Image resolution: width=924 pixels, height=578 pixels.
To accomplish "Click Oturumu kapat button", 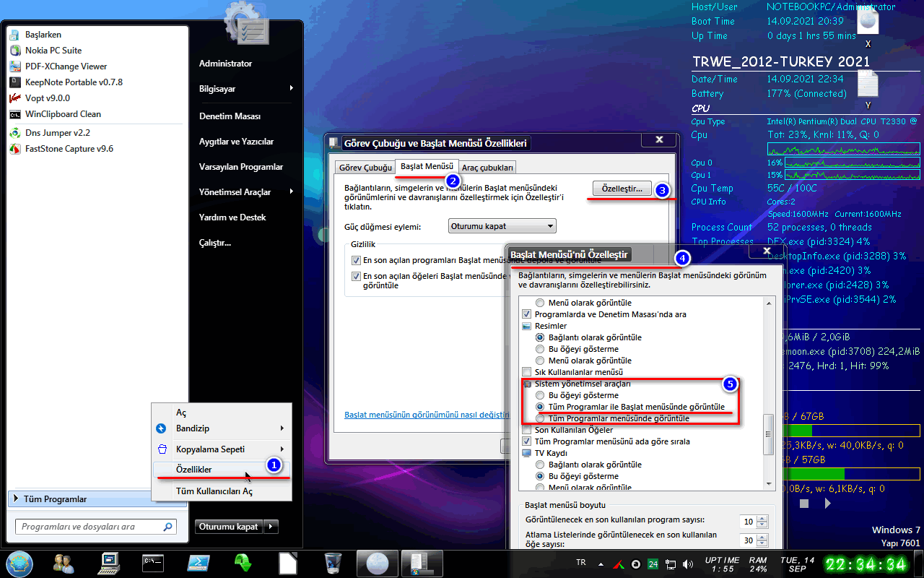I will [229, 527].
